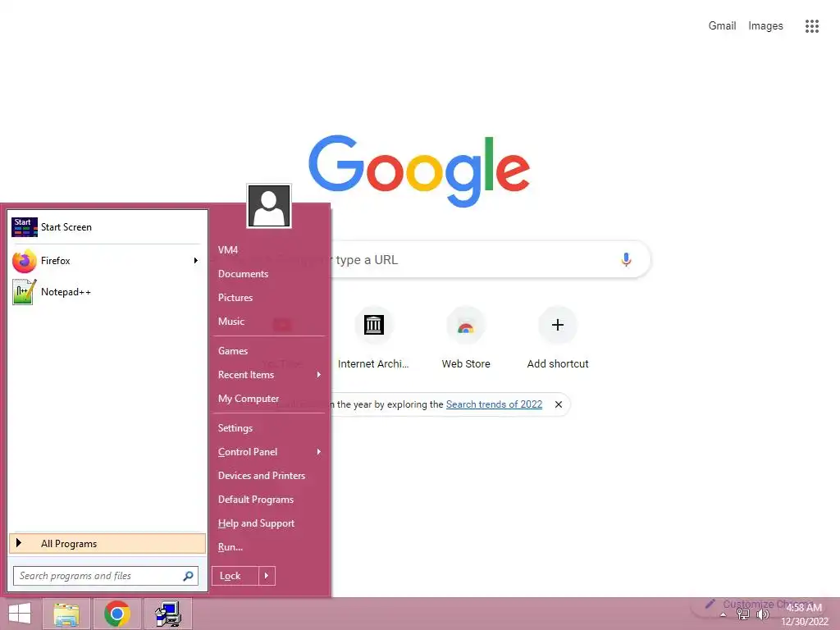Click the Google logo
840x630 pixels.
pyautogui.click(x=419, y=171)
